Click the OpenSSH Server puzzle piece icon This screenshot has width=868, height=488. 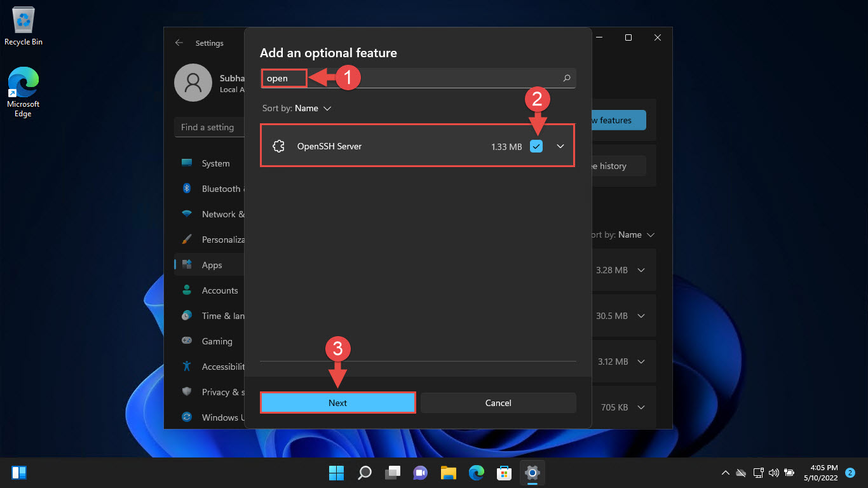278,146
